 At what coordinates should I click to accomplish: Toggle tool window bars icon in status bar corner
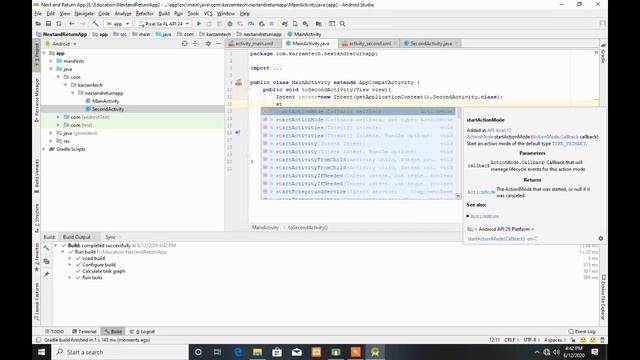[38, 340]
